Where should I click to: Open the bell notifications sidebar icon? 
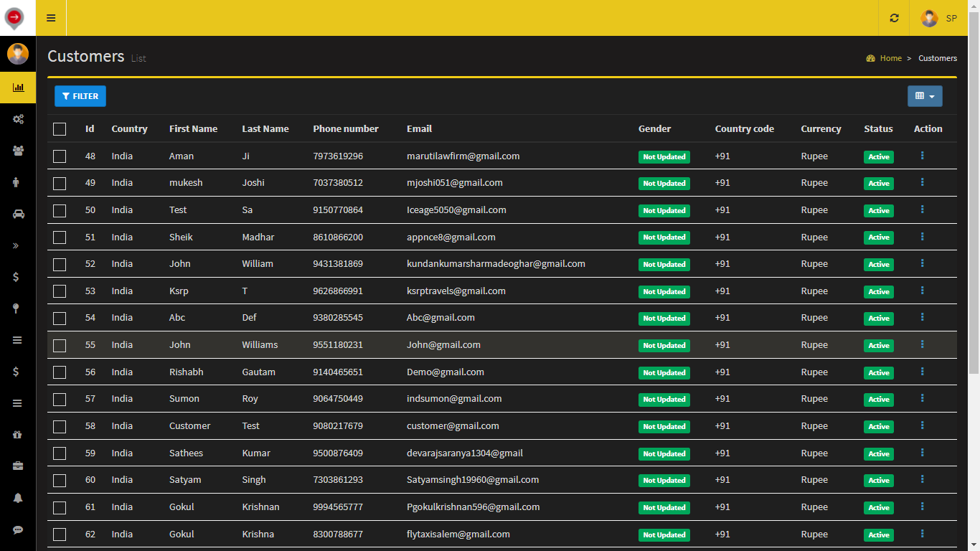[18, 498]
